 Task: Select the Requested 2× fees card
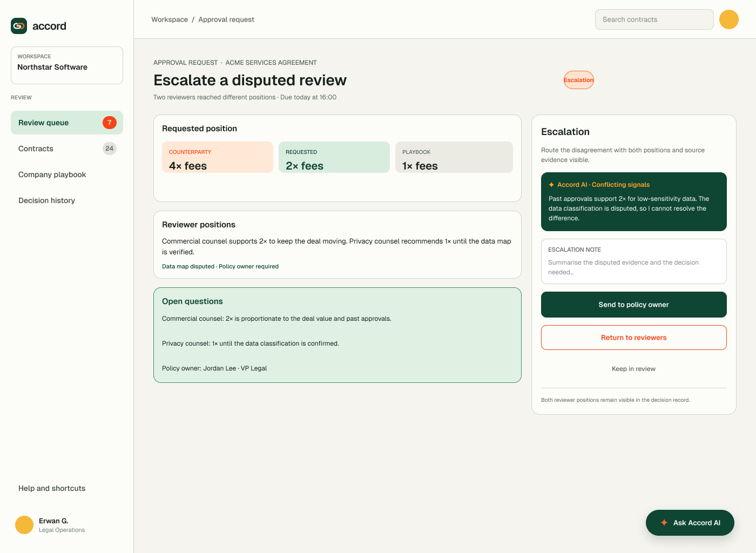tap(334, 157)
